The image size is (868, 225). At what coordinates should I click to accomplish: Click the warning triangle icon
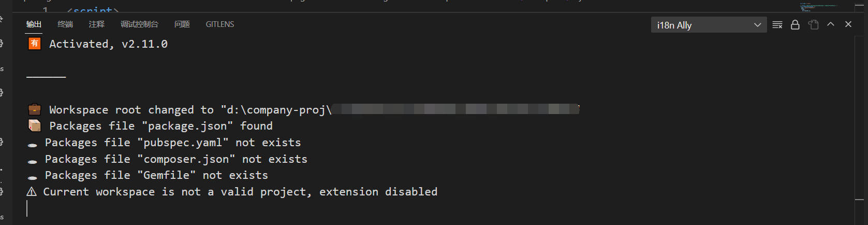[32, 192]
